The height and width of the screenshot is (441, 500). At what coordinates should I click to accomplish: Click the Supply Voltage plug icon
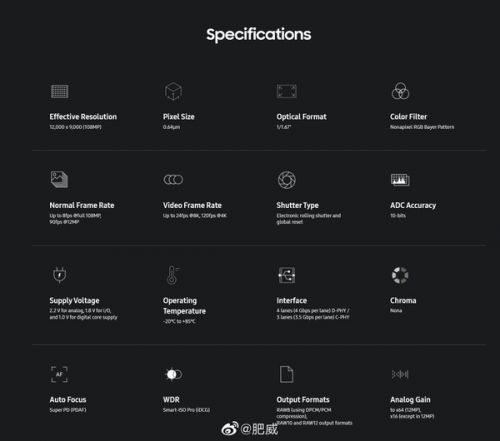coord(60,275)
